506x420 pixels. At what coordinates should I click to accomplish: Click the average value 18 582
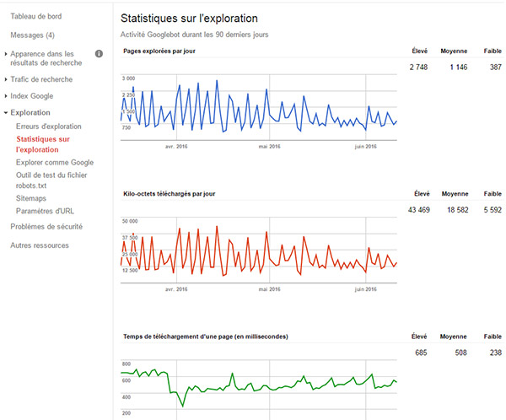click(458, 210)
